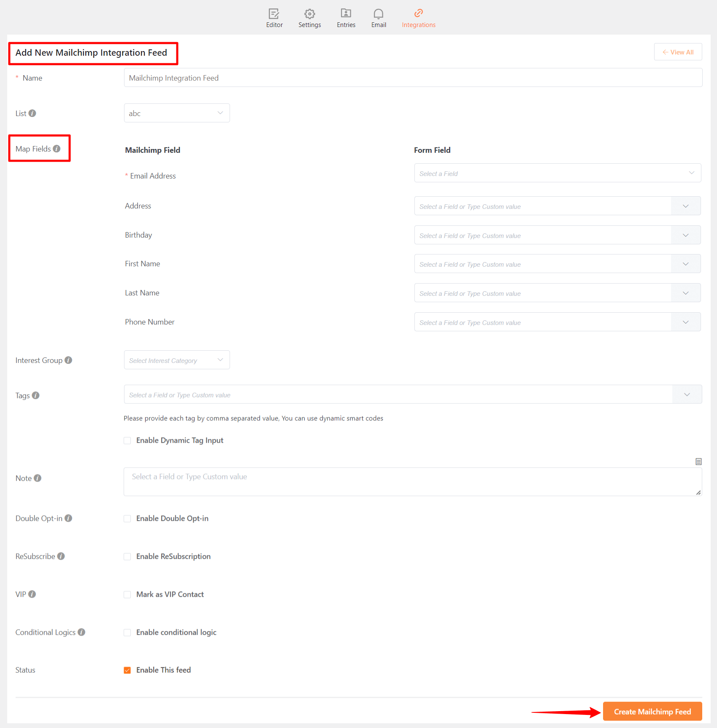
Task: Expand the First Name field dropdown arrow
Action: tap(686, 264)
